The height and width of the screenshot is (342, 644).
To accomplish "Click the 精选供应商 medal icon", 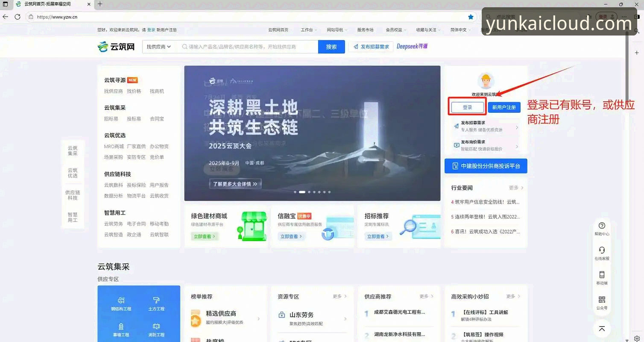I will [196, 318].
